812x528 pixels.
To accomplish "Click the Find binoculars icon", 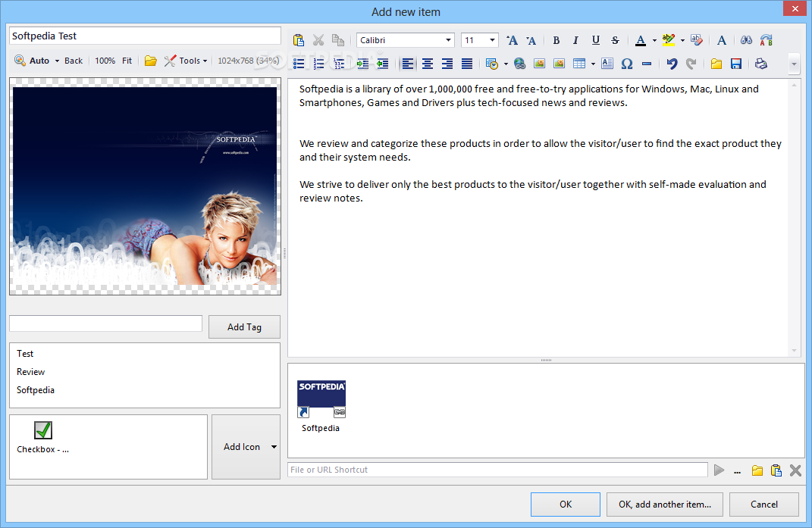I will tap(746, 40).
